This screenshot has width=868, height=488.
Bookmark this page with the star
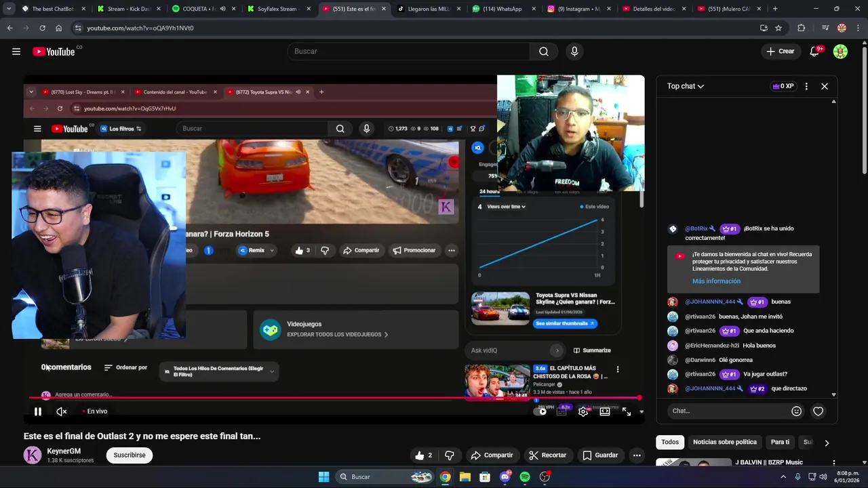click(778, 28)
